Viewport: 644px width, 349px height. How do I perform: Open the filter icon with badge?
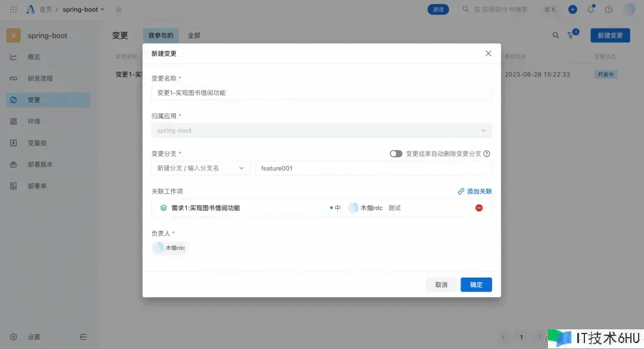571,36
